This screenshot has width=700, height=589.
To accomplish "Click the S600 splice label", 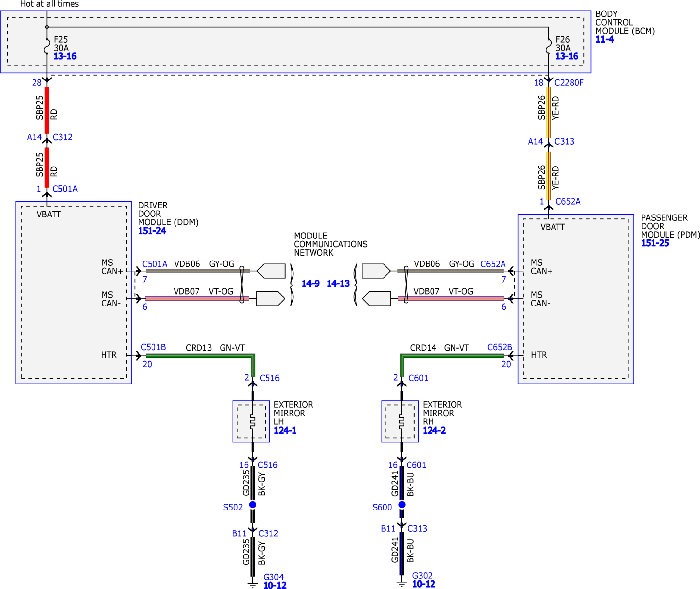I will pos(382,507).
